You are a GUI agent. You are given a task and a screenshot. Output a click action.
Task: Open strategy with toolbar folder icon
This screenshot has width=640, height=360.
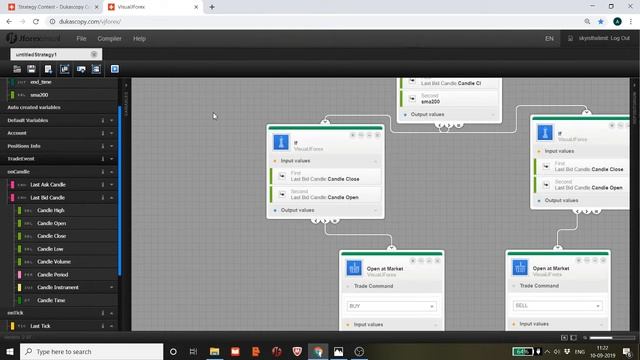tap(17, 69)
